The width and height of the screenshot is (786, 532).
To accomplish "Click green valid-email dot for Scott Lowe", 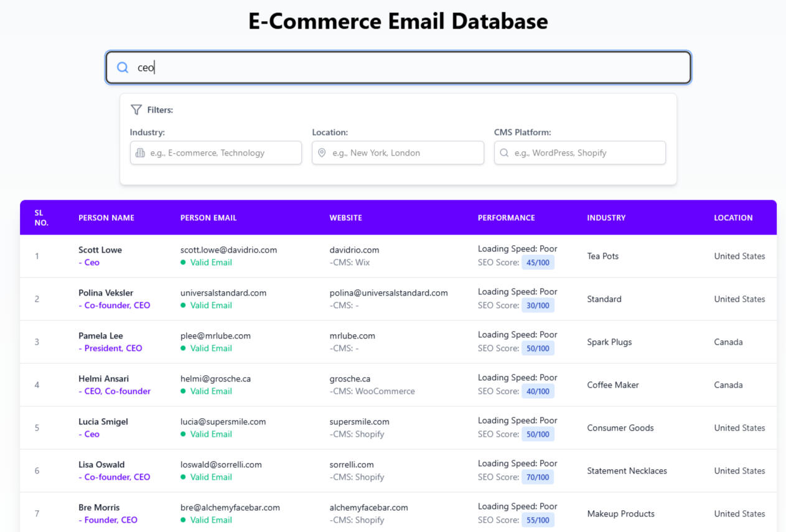I will 183,263.
